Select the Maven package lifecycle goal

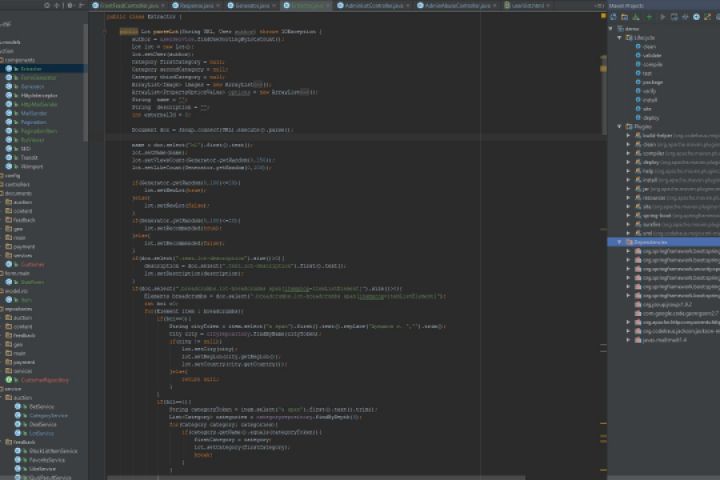click(651, 81)
